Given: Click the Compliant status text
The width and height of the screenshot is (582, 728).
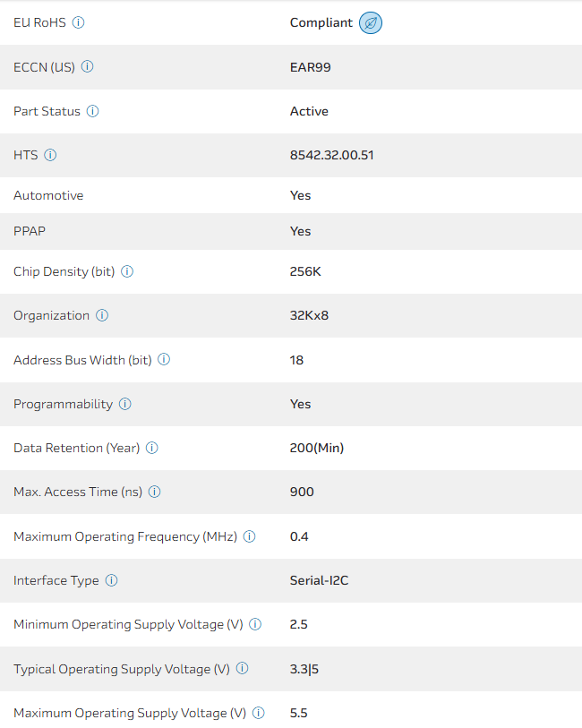Looking at the screenshot, I should 321,22.
